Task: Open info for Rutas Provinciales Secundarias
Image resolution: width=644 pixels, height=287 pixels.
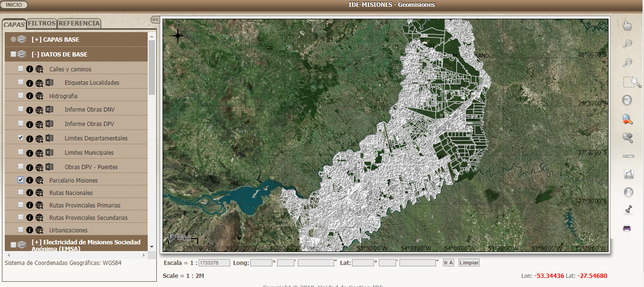Action: point(29,218)
